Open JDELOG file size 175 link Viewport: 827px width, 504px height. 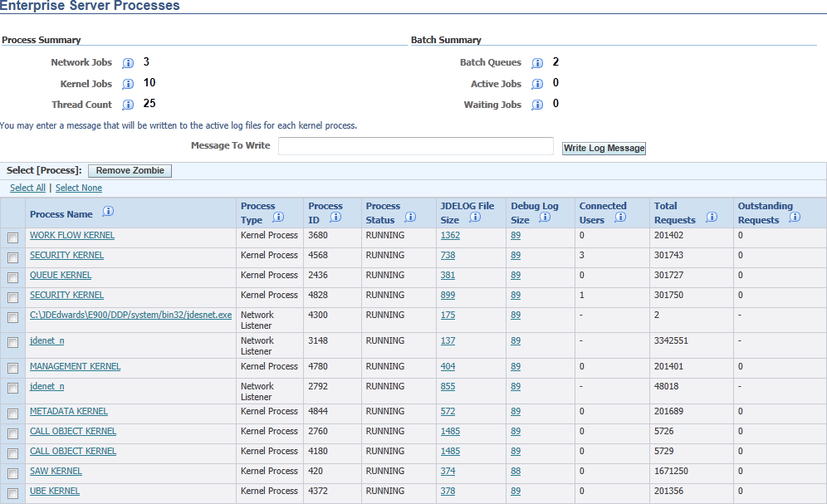448,315
